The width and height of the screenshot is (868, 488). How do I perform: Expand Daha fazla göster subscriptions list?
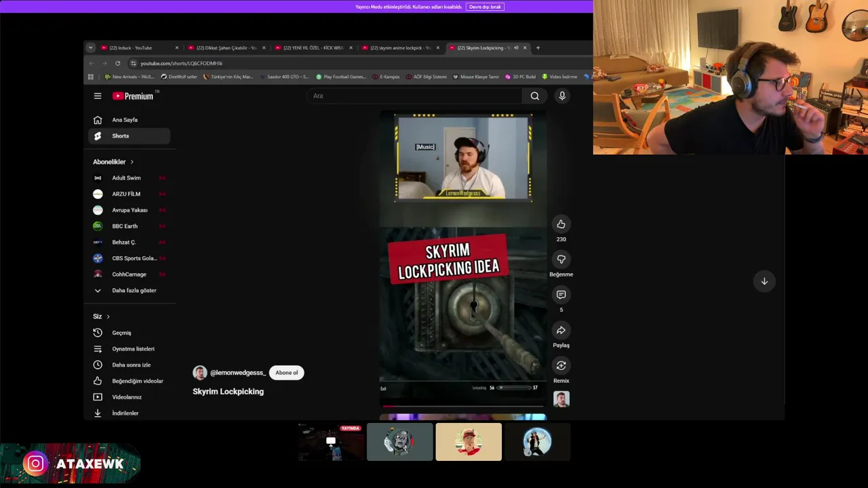click(129, 291)
